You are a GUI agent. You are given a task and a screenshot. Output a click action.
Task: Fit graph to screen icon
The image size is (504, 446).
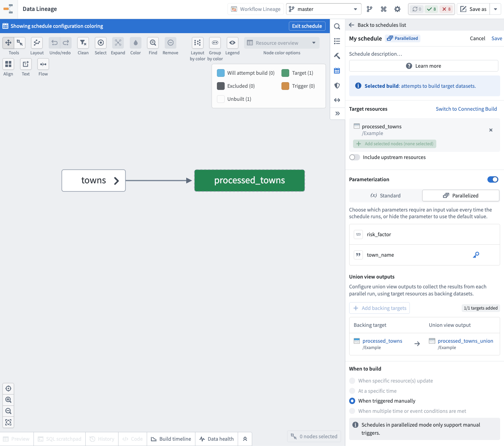(8, 422)
